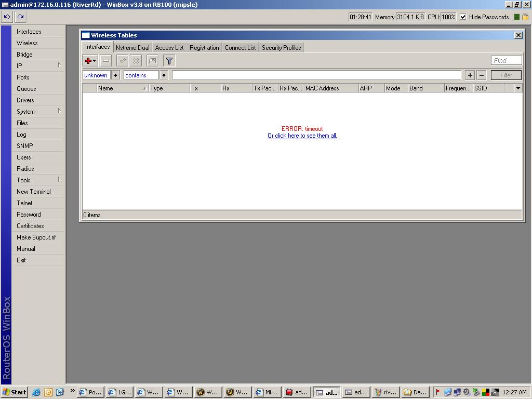Image resolution: width=532 pixels, height=399 pixels.
Task: Switch to the Connect List tab
Action: (x=240, y=47)
